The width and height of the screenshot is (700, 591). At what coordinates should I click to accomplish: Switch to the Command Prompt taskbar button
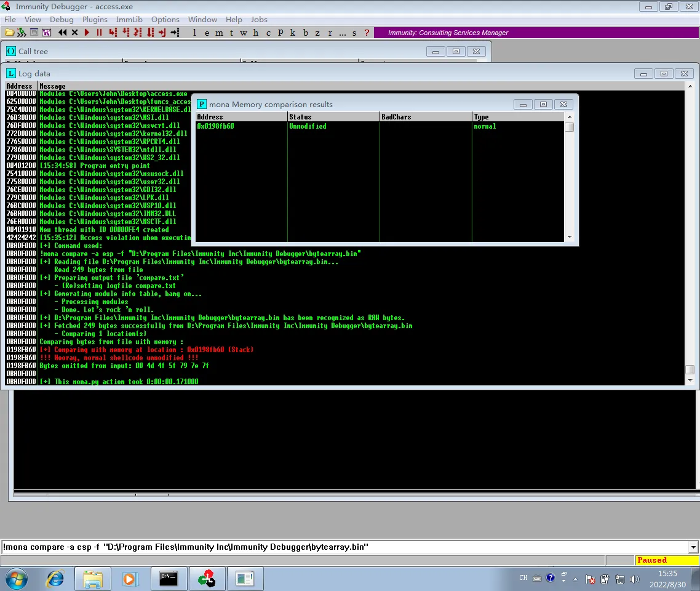(x=169, y=579)
